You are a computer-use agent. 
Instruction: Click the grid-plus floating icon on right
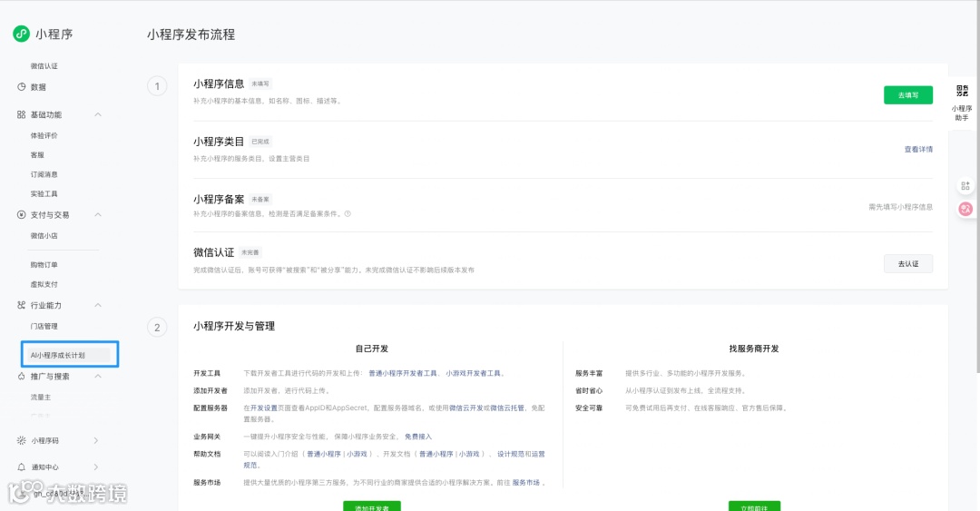[965, 186]
